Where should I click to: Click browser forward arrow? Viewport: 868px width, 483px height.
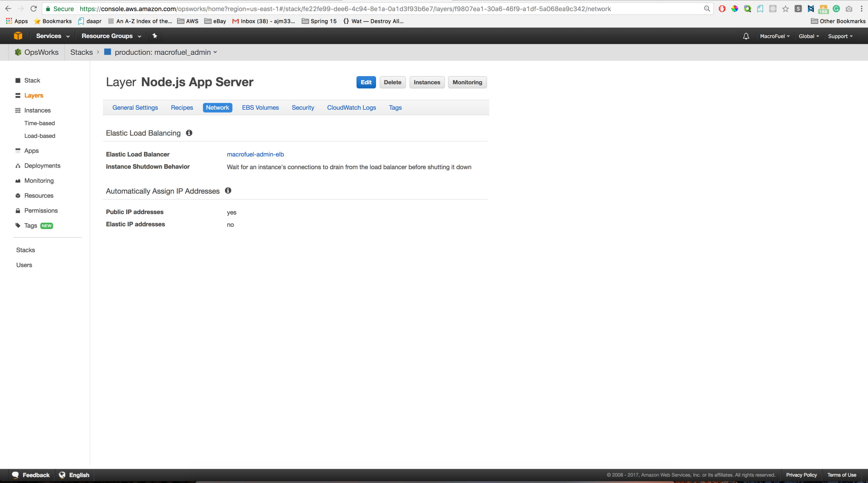tap(21, 9)
